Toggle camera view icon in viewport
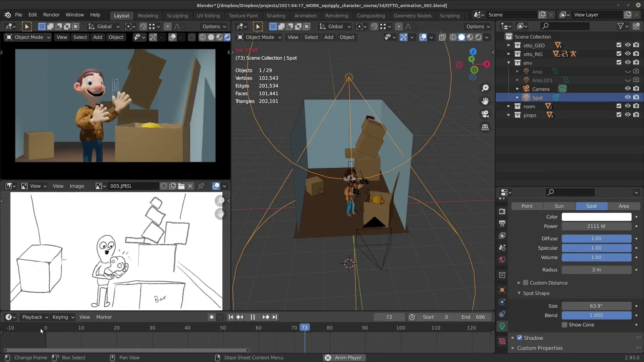 [485, 114]
